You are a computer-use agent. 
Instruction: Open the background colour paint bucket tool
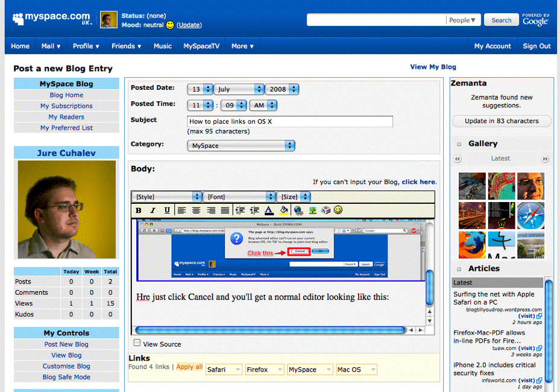283,210
